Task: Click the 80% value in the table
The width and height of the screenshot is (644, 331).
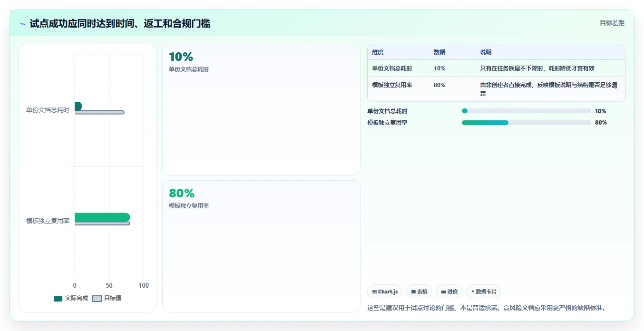Action: click(x=439, y=85)
